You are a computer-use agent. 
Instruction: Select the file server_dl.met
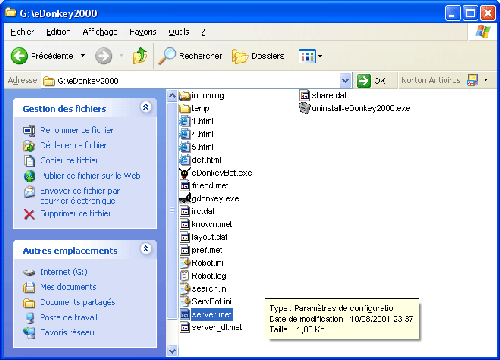point(211,327)
